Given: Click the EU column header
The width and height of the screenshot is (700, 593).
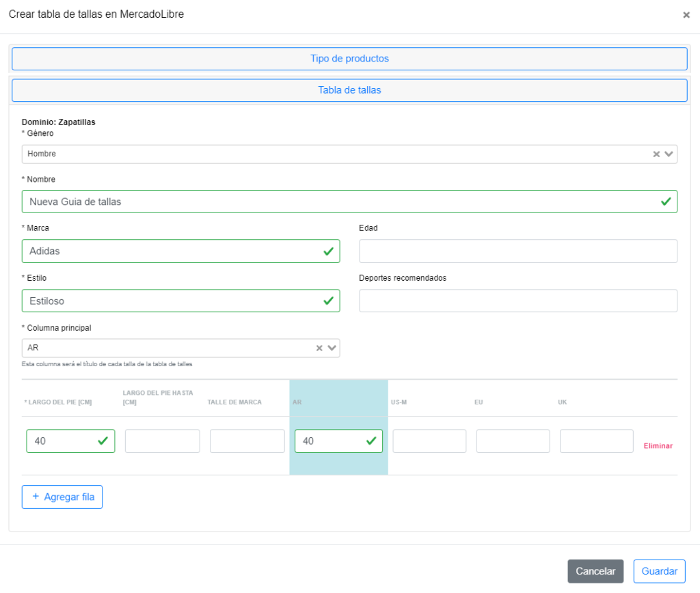Looking at the screenshot, I should (479, 402).
